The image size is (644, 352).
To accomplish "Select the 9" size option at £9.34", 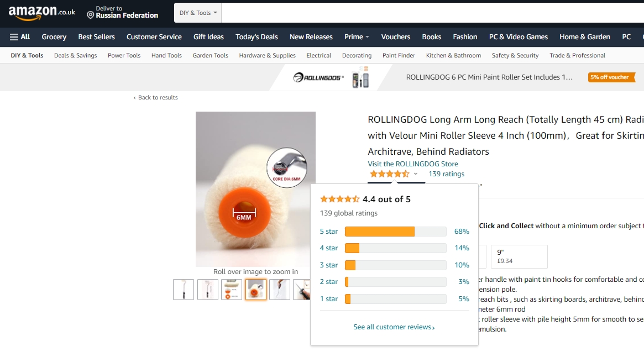I will pyautogui.click(x=519, y=256).
